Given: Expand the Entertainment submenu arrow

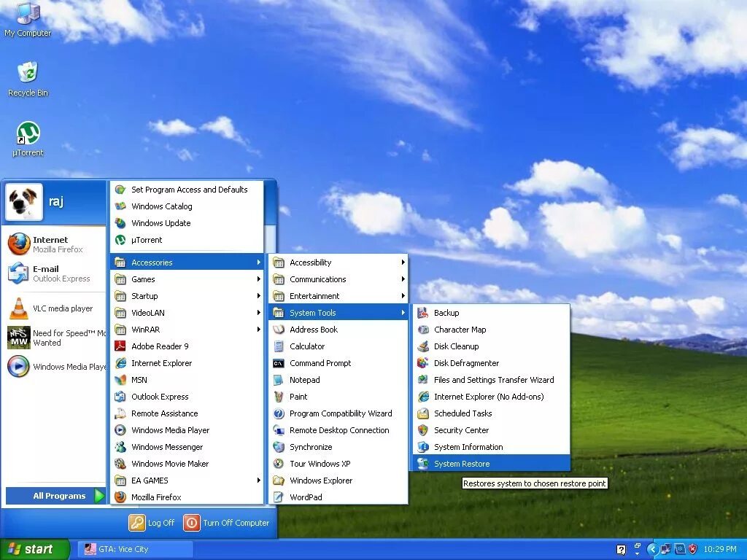Looking at the screenshot, I should [x=403, y=295].
